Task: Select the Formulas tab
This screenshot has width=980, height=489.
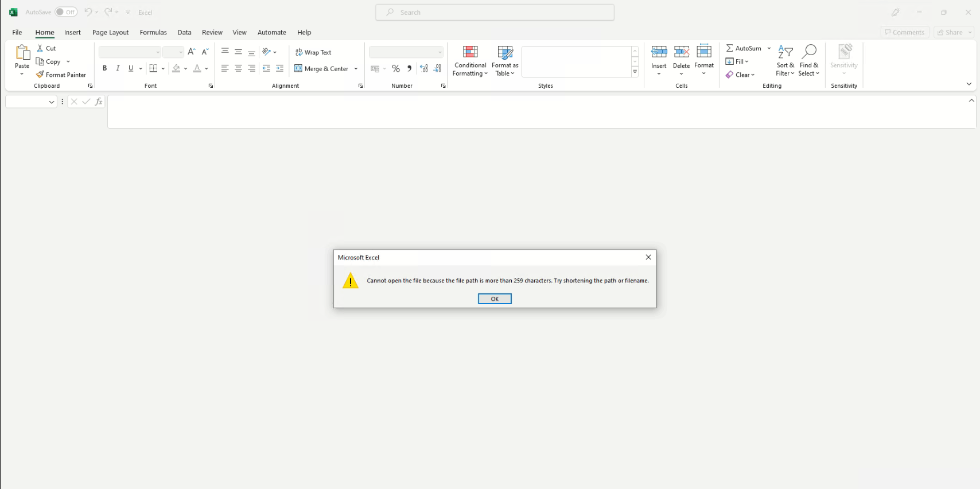Action: [x=153, y=32]
